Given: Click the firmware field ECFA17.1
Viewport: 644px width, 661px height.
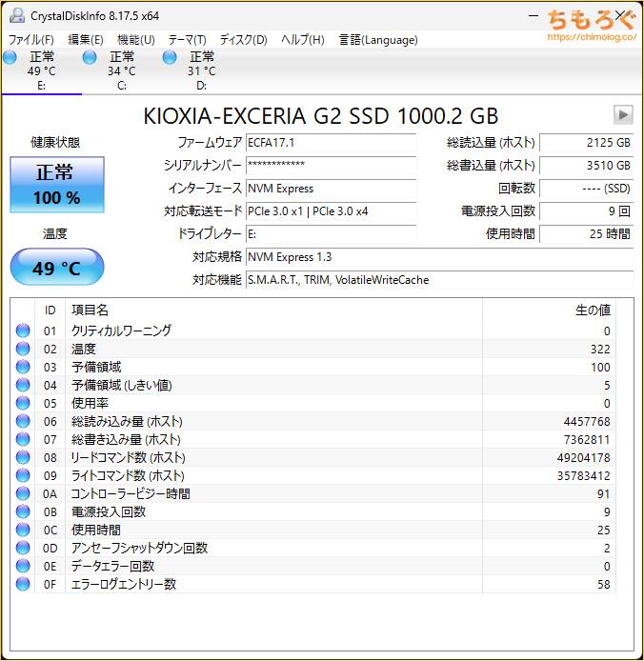Looking at the screenshot, I should (x=332, y=143).
